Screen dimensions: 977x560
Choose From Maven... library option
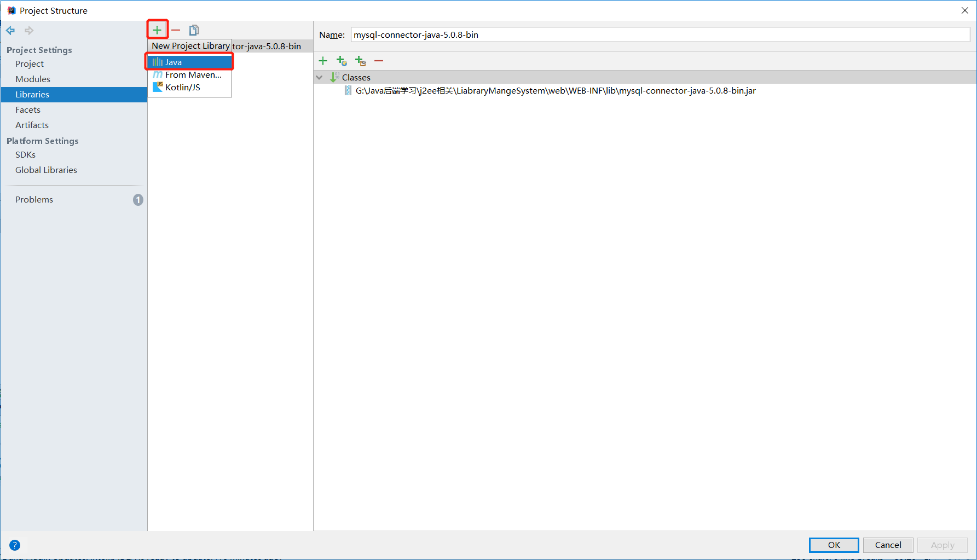(189, 74)
